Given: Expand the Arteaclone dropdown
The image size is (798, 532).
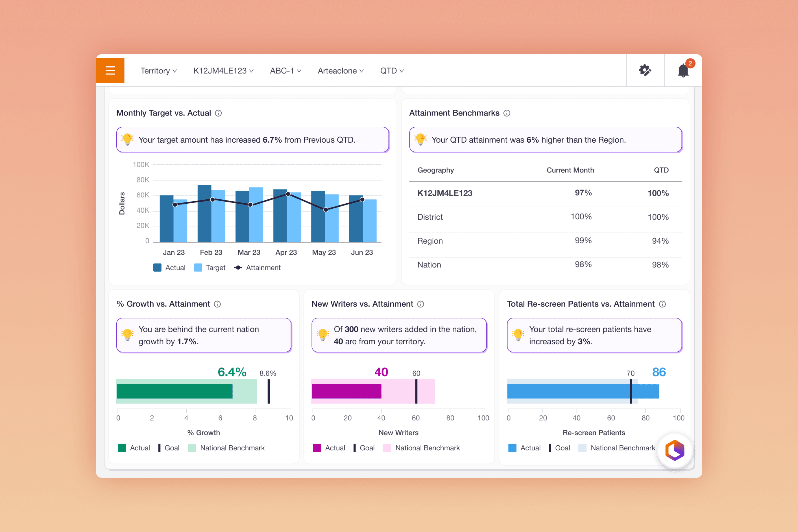Looking at the screenshot, I should coord(341,71).
